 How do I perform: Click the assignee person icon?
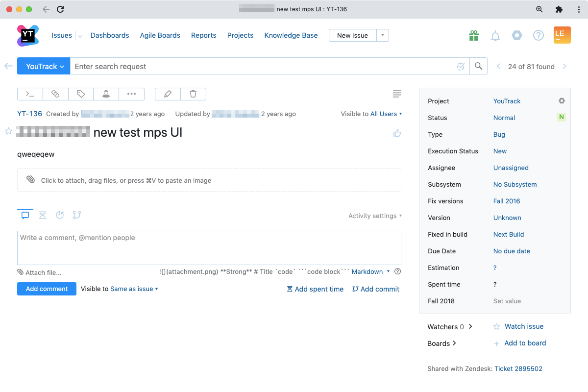[106, 94]
